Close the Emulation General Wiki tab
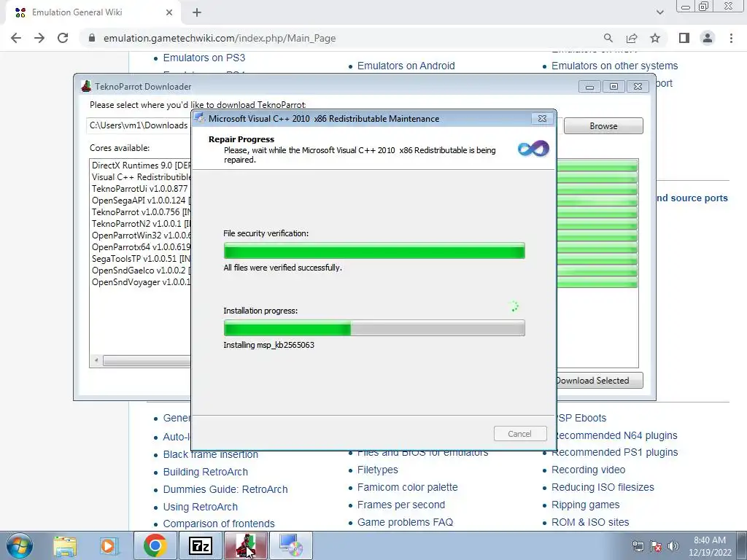The width and height of the screenshot is (747, 560). [x=169, y=12]
